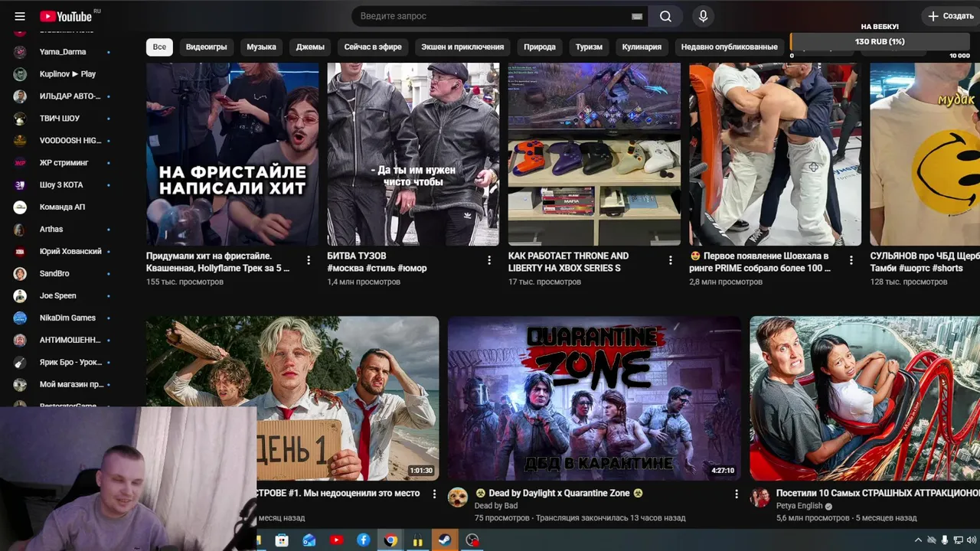This screenshot has width=980, height=551.
Task: Open Microsoft Store from taskbar
Action: coord(281,540)
